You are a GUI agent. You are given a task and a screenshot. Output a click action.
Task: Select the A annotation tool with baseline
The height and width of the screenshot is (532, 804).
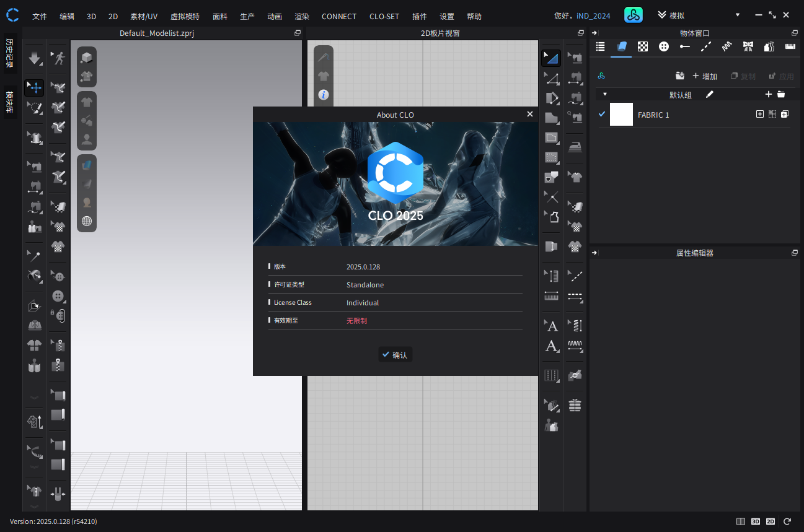pyautogui.click(x=551, y=346)
